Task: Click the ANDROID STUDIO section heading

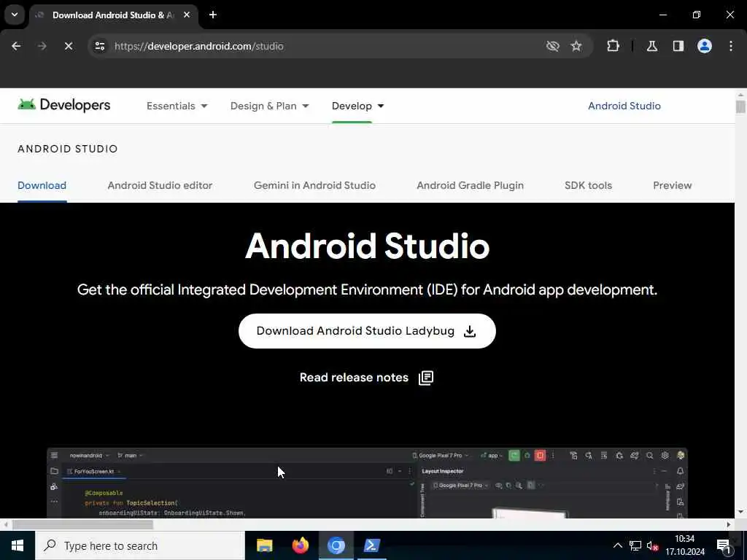Action: point(68,149)
